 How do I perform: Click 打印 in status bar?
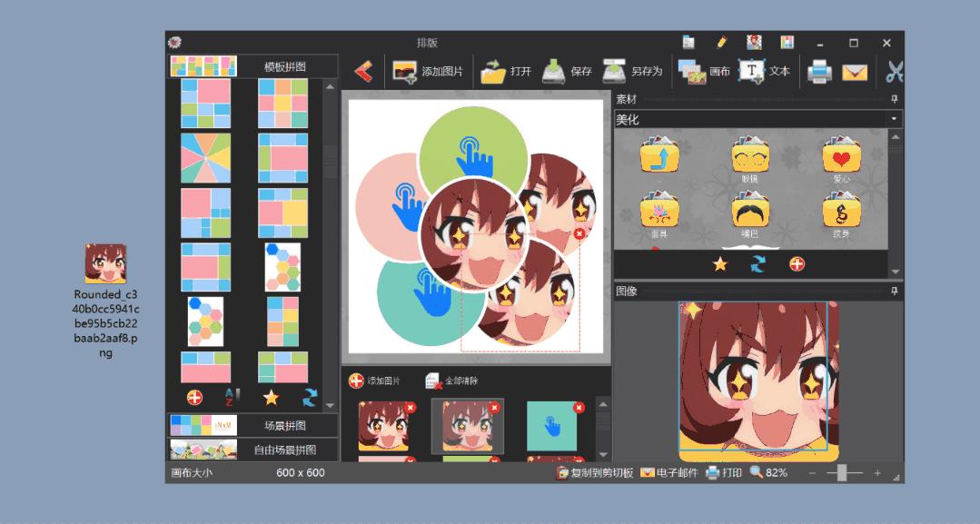click(723, 473)
